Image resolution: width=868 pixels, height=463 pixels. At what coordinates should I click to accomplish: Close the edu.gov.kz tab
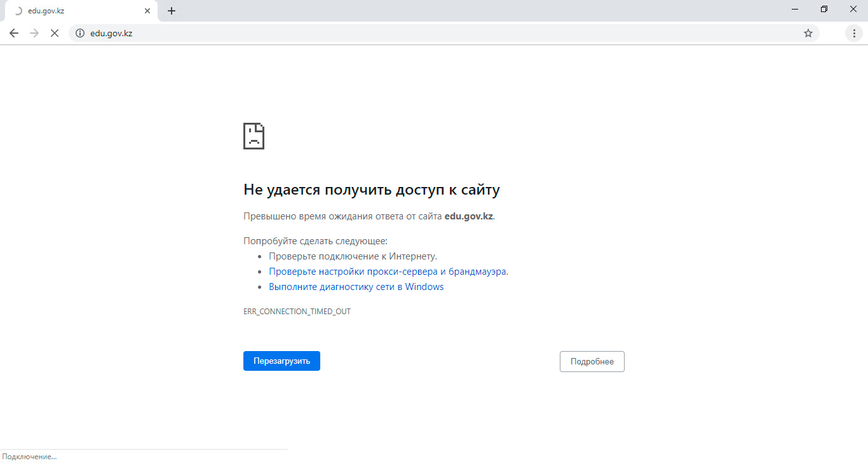click(x=147, y=11)
